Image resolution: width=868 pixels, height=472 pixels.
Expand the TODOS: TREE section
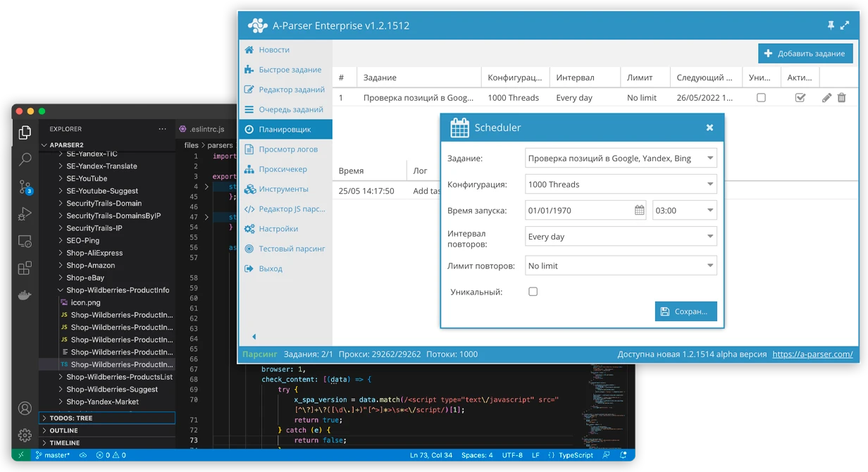[107, 418]
